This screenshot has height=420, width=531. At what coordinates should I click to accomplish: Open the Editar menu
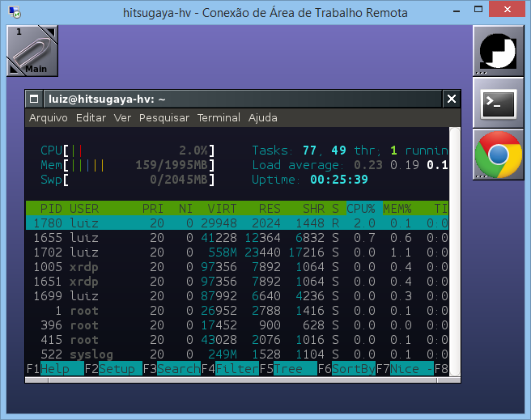[91, 118]
